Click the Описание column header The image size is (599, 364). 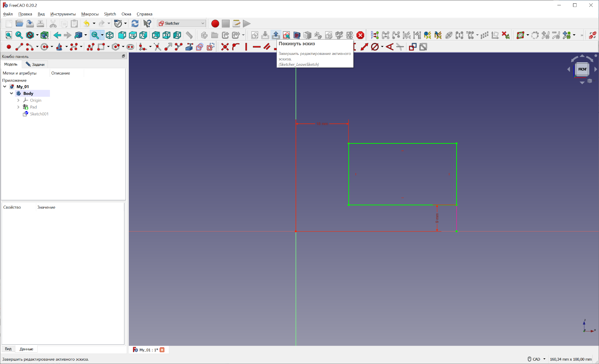tap(61, 73)
